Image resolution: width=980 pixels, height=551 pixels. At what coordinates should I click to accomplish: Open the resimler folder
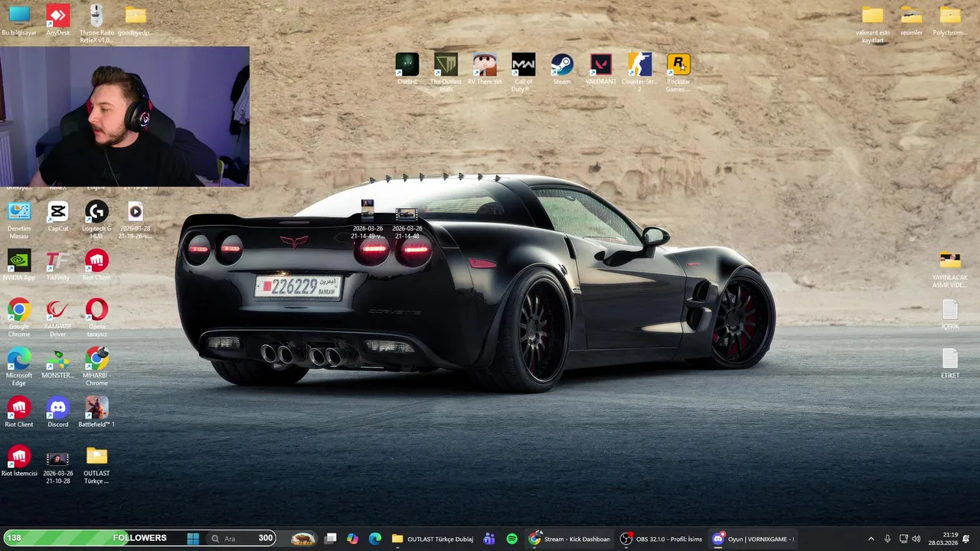[911, 21]
